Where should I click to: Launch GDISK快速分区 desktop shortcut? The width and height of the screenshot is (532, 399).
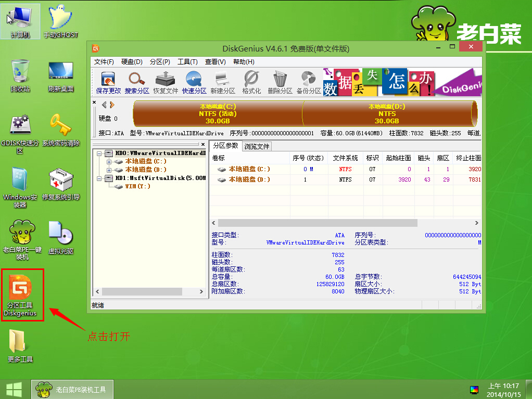(20, 134)
